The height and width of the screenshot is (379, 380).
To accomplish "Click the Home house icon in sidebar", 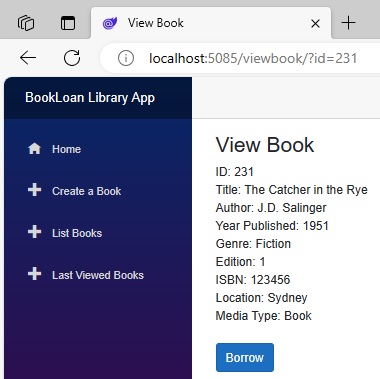I will [x=34, y=149].
